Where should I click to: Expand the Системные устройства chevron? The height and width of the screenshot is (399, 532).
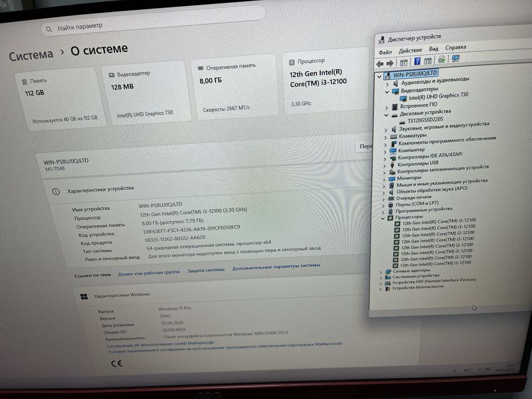(x=381, y=278)
